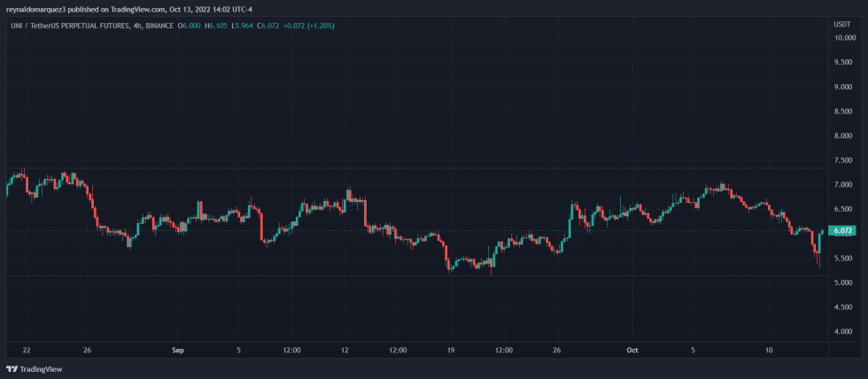
Task: Click the 19 date on time axis
Action: point(450,350)
